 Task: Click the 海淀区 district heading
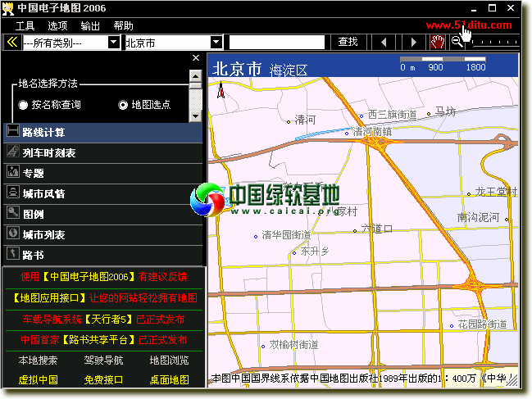click(289, 70)
